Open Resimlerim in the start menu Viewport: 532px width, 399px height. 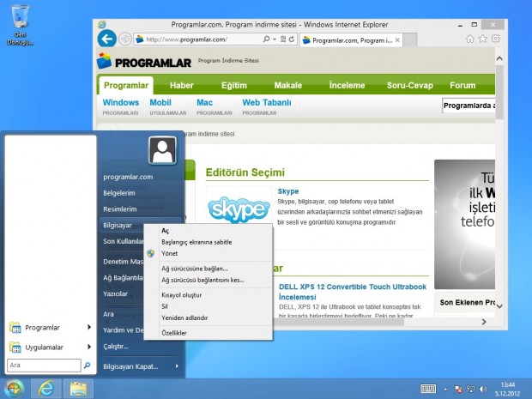tap(120, 209)
